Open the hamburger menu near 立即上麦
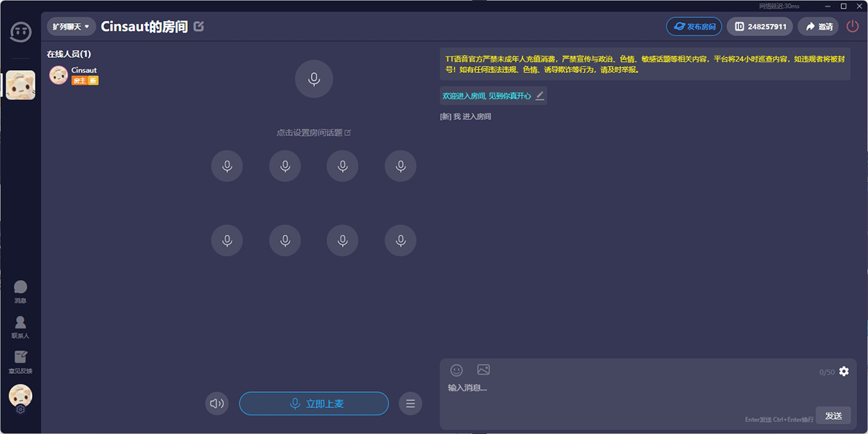The width and height of the screenshot is (868, 434). pos(410,404)
